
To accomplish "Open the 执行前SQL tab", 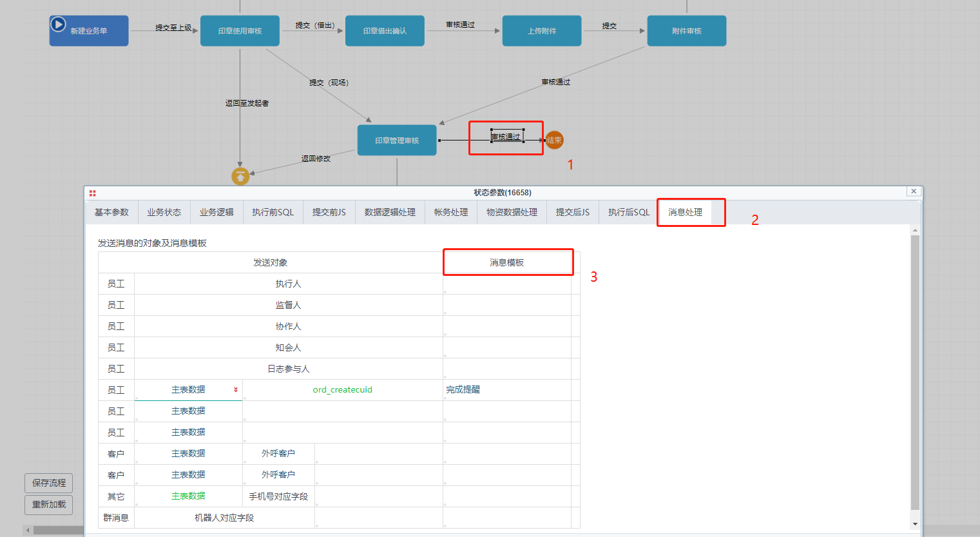I will [x=273, y=212].
